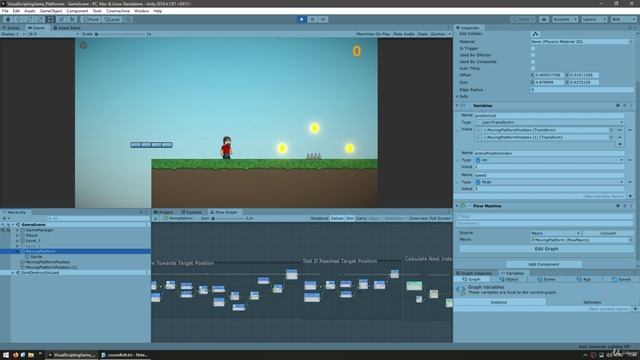Viewport: 640px width, 360px height.
Task: Toggle Pivot handle position
Action: 91,19
